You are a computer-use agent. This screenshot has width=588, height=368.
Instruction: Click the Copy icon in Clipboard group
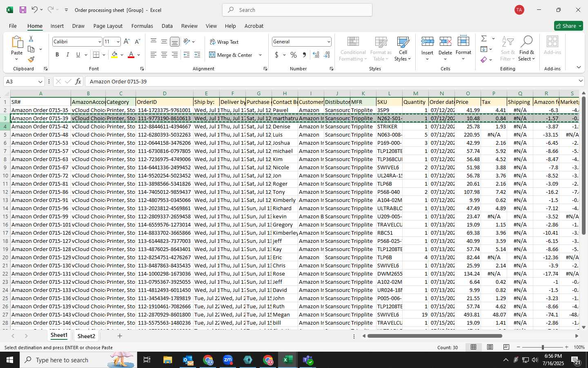31,49
